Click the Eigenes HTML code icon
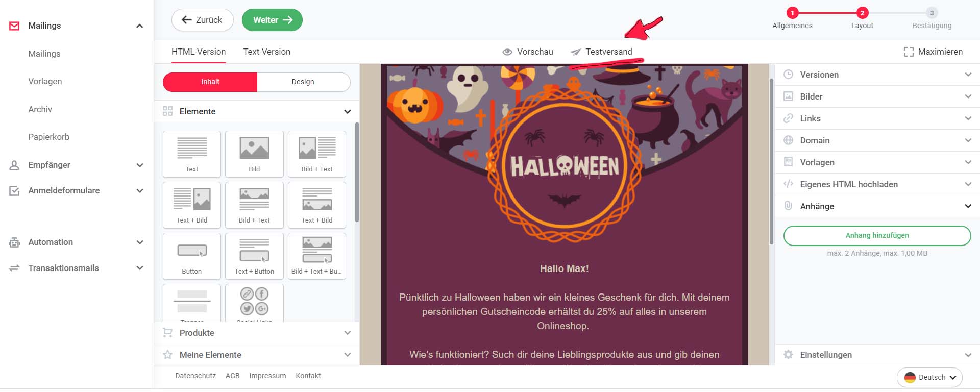This screenshot has height=392, width=980. point(788,184)
